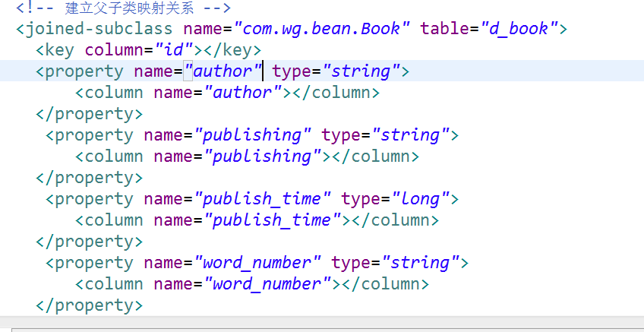644x332 pixels.
Task: Select the class name "com.wg.bean.Book"
Action: 323,29
